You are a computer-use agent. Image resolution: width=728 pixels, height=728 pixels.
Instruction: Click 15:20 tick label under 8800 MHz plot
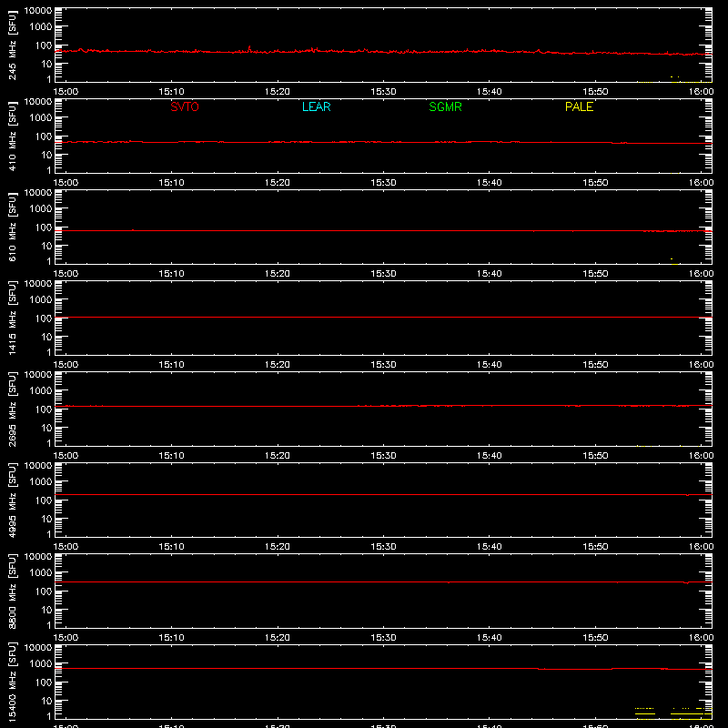point(278,638)
